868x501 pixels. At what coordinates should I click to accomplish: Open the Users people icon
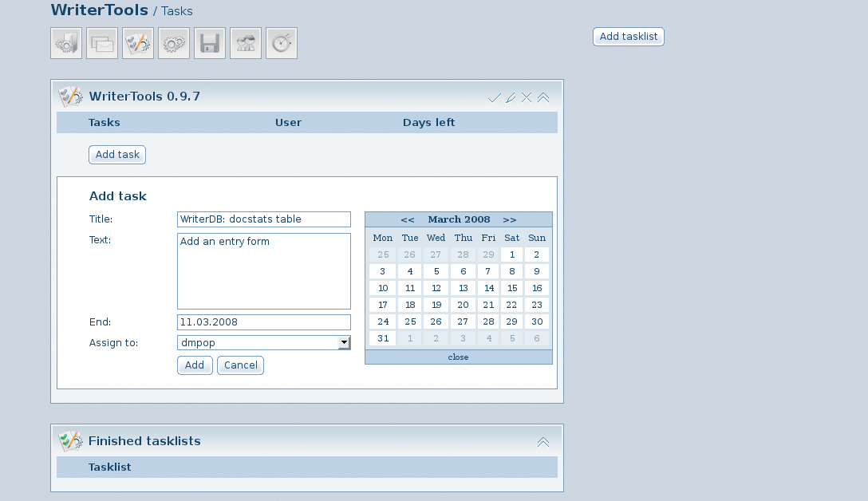coord(245,43)
